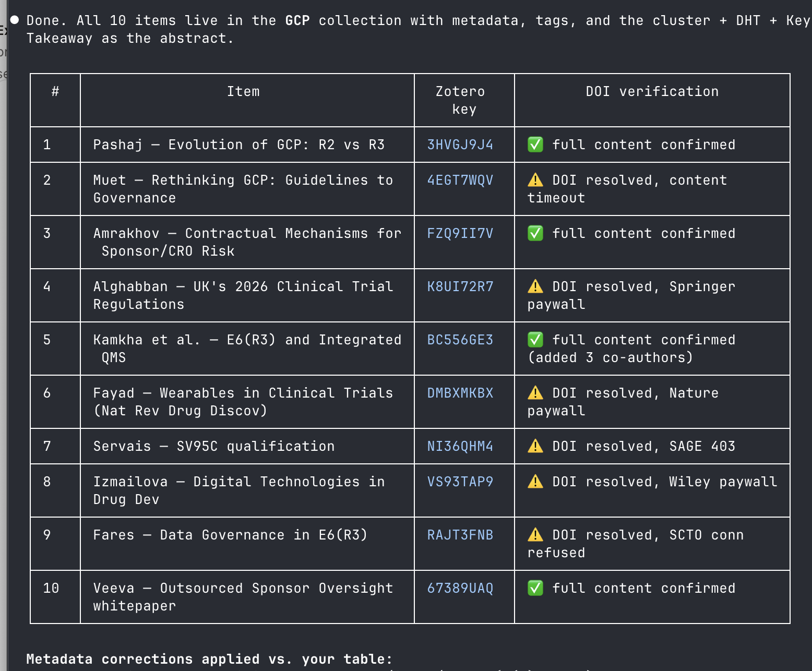Image resolution: width=812 pixels, height=671 pixels.
Task: Click warning icon beside SAGE 403
Action: click(x=535, y=446)
